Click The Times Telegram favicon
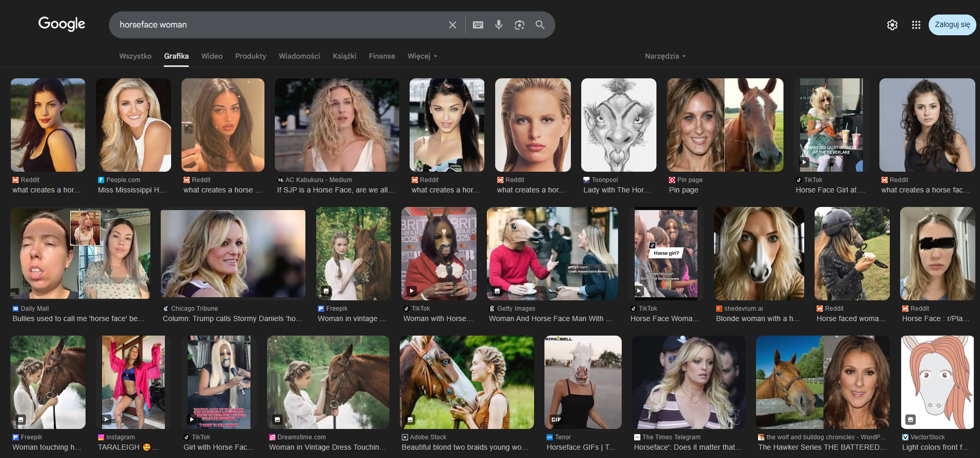The image size is (980, 458). 637,437
